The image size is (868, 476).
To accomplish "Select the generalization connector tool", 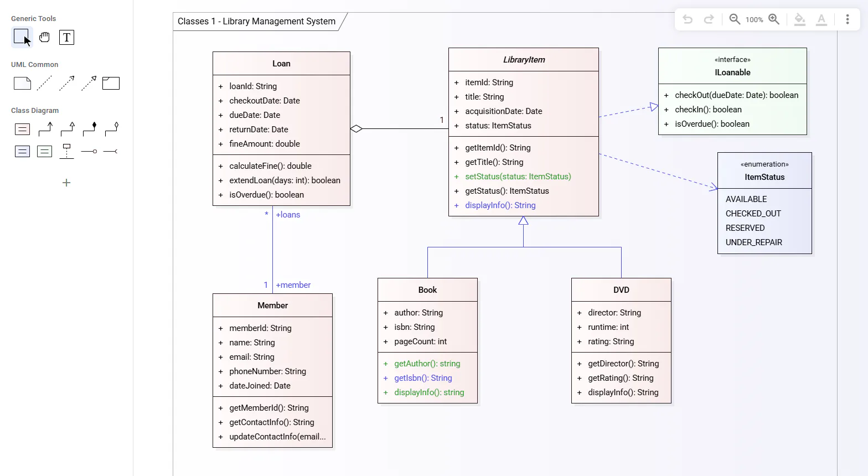I will tap(68, 129).
